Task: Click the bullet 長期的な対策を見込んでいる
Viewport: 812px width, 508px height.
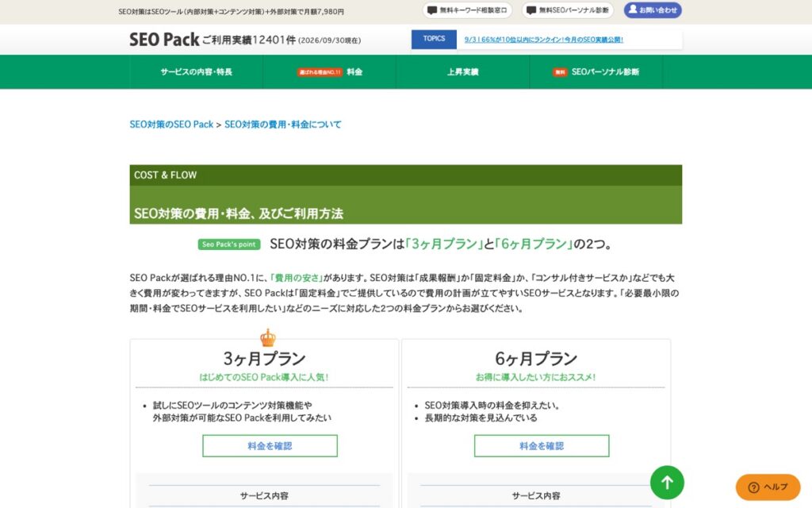Action: (x=481, y=418)
